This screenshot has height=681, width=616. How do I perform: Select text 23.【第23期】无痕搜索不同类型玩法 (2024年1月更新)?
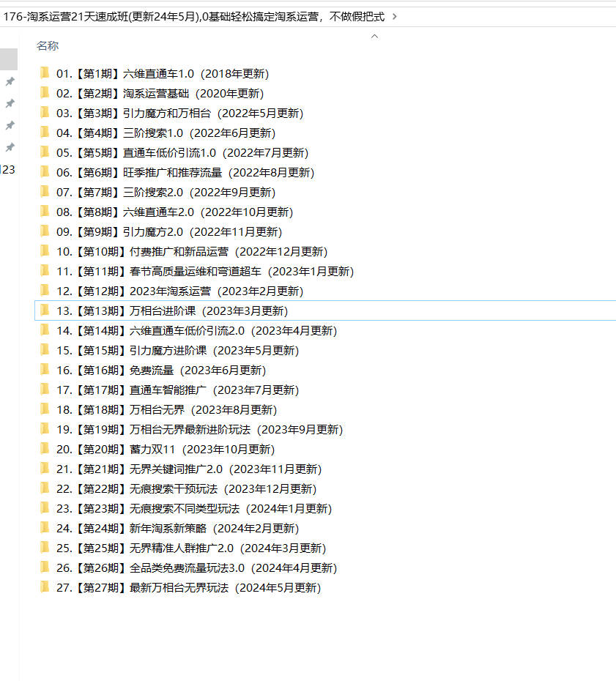[194, 509]
